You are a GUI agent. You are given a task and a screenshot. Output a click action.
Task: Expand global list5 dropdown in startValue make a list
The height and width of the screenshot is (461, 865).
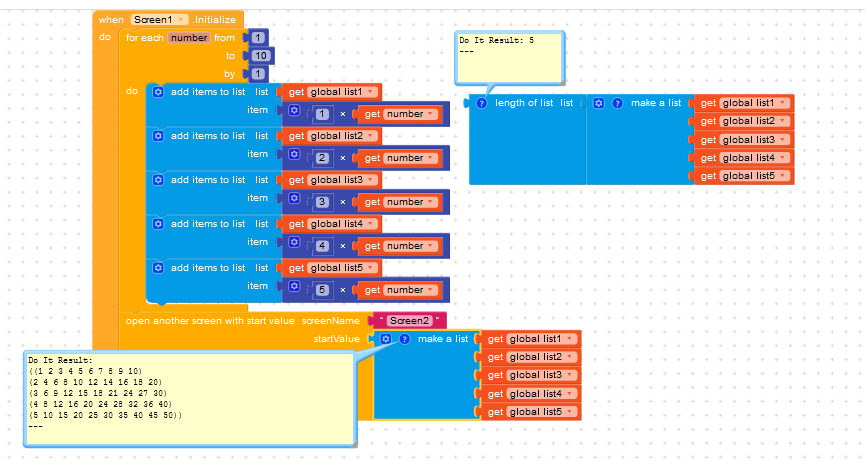571,412
